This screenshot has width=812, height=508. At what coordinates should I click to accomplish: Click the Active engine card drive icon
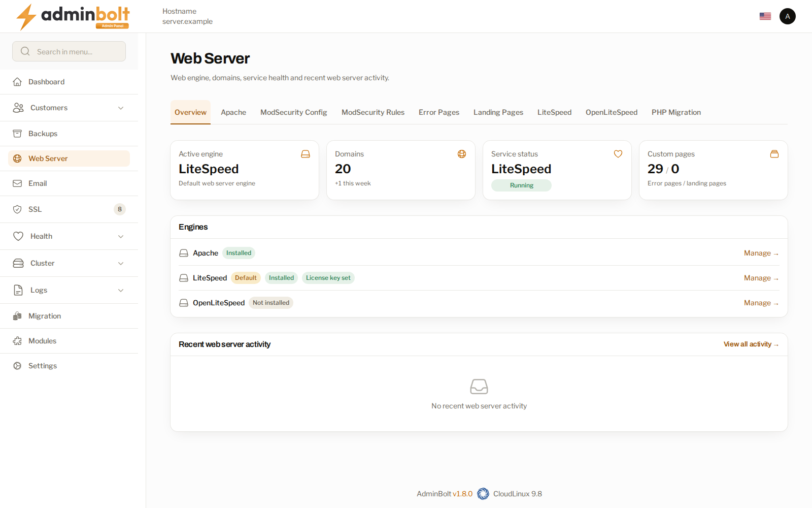point(306,154)
